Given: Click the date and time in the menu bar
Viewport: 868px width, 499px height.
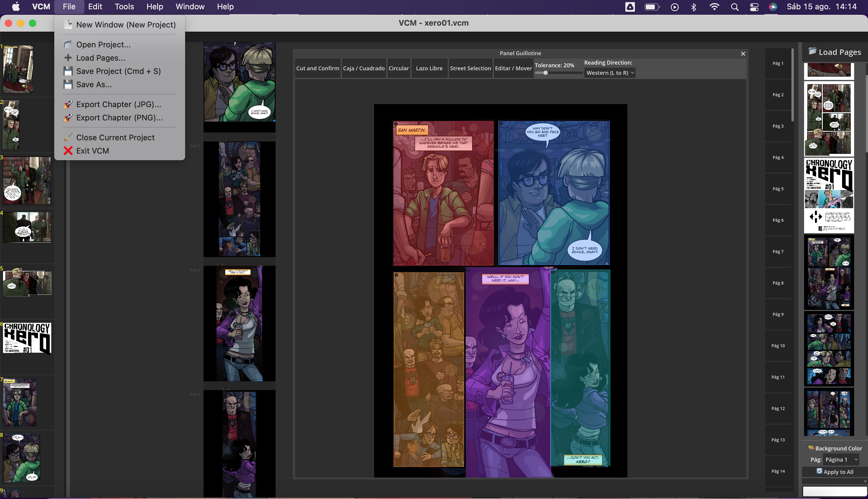Looking at the screenshot, I should click(x=822, y=7).
